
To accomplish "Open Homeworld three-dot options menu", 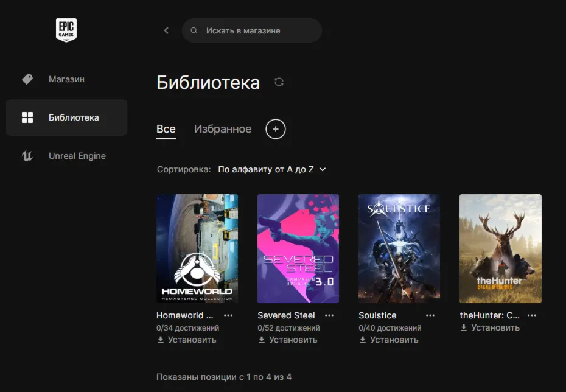I will [x=228, y=315].
